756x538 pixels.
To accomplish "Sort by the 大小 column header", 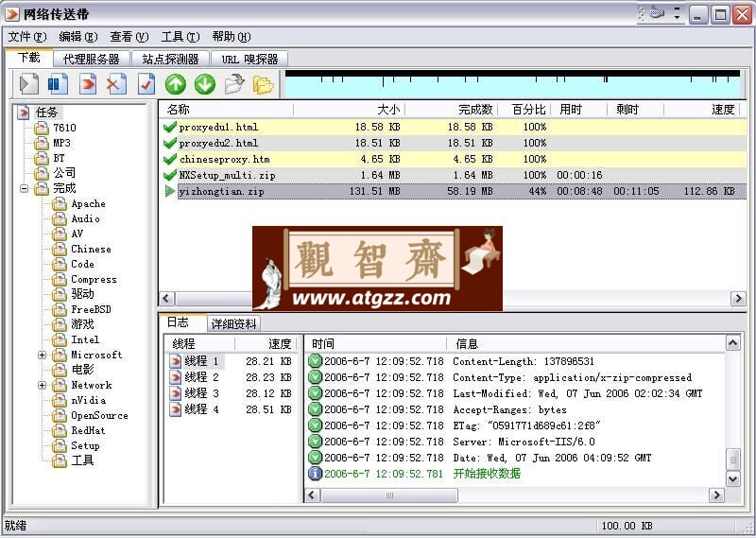I will pos(349,110).
